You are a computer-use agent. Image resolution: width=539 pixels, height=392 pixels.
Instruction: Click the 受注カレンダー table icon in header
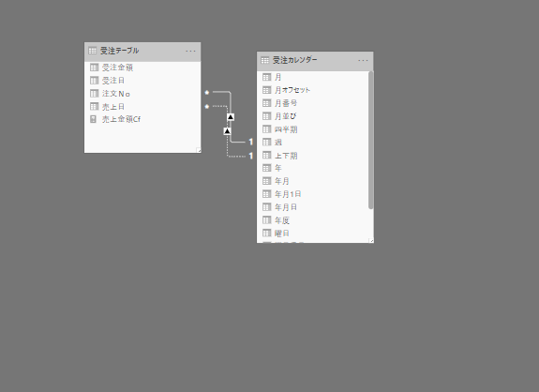point(264,60)
